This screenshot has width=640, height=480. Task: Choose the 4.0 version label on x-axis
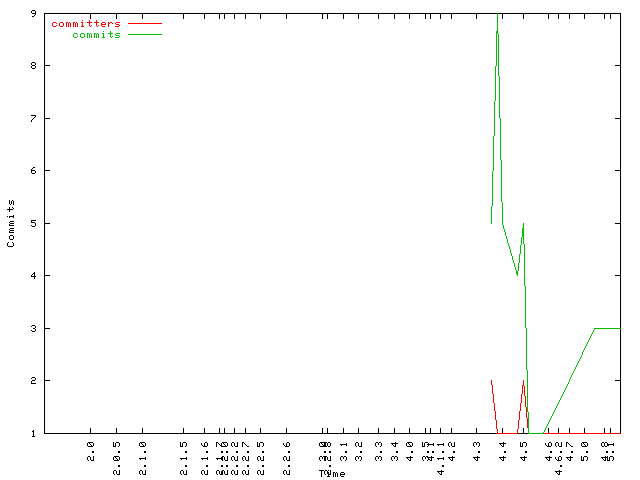click(x=410, y=452)
